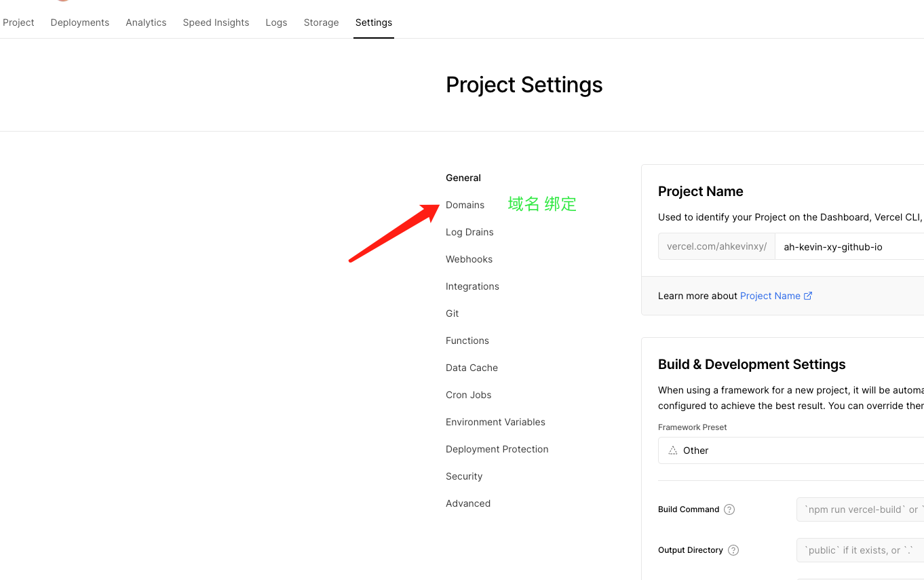Open Domains settings in sidebar
This screenshot has width=924, height=580.
point(465,205)
